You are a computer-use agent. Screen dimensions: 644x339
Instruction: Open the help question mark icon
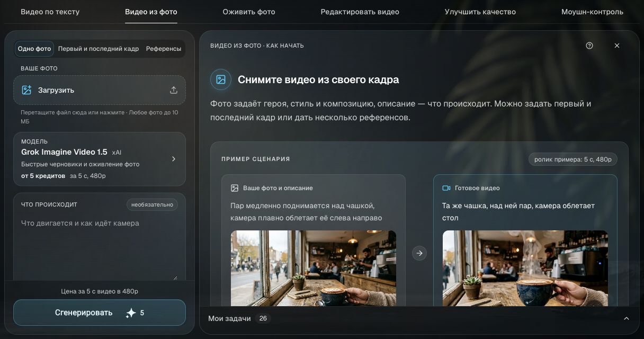589,46
